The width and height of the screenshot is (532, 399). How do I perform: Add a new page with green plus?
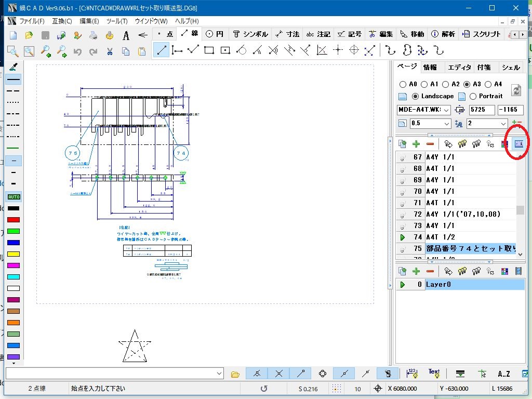click(416, 144)
